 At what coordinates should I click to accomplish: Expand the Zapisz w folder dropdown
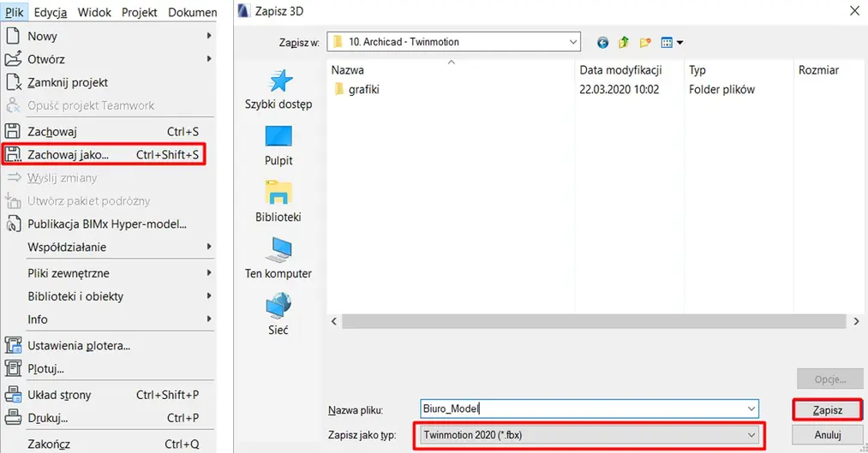click(571, 41)
